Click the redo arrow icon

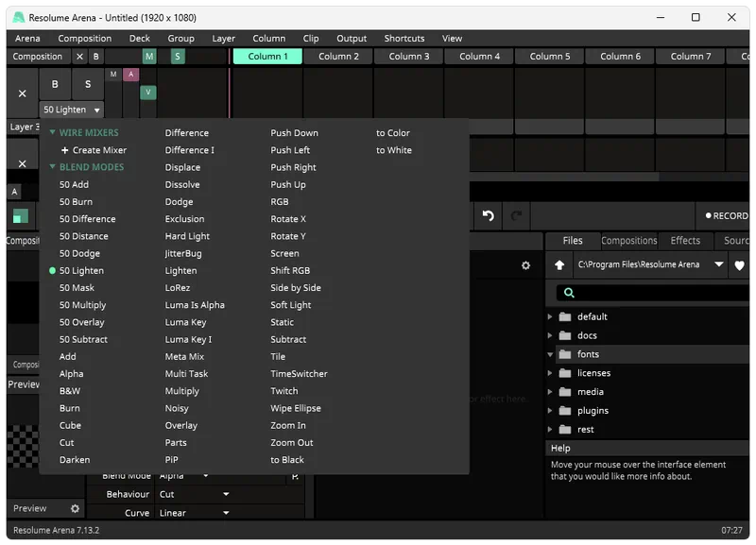click(516, 215)
